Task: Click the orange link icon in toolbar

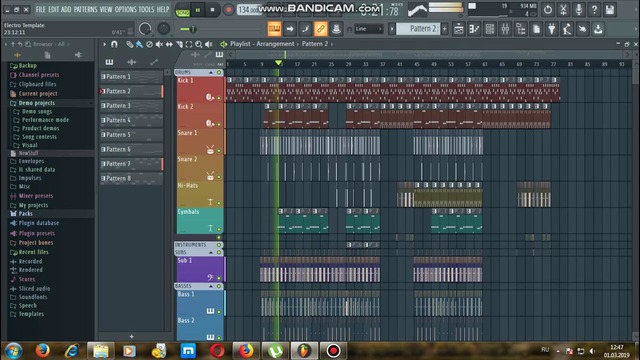Action: 320,29
